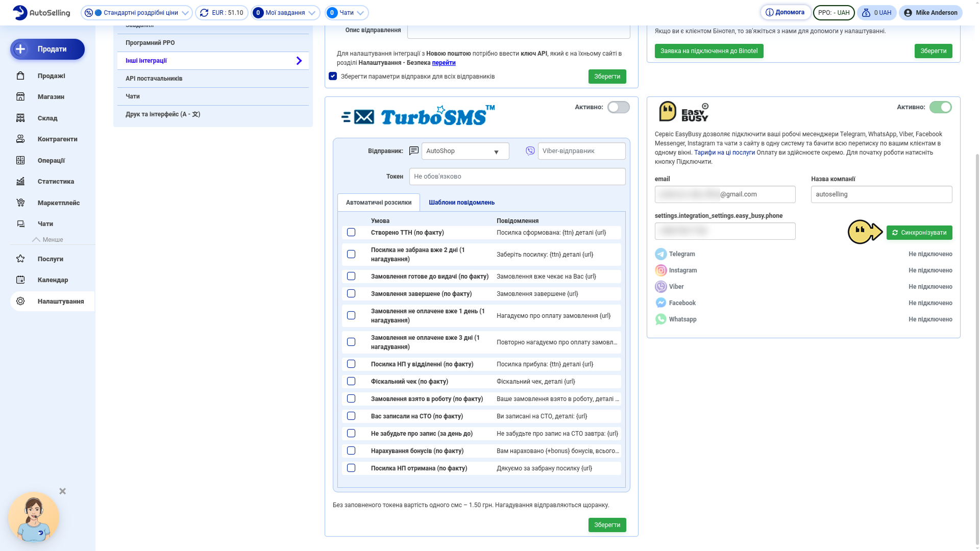Open the Програмний РРО settings item
The width and height of the screenshot is (980, 551).
(x=213, y=43)
